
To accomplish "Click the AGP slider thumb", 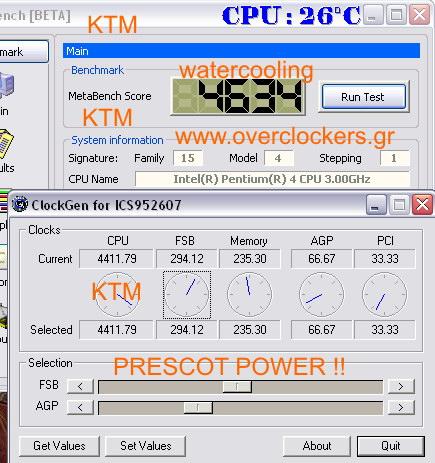I will 198,408.
